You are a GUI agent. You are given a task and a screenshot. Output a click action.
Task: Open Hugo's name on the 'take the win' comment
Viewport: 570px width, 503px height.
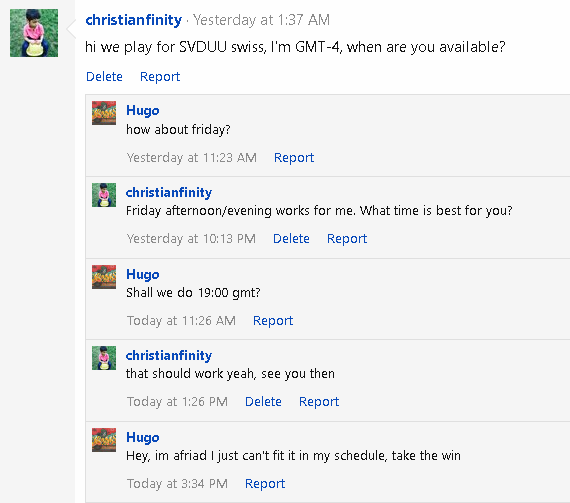click(142, 437)
